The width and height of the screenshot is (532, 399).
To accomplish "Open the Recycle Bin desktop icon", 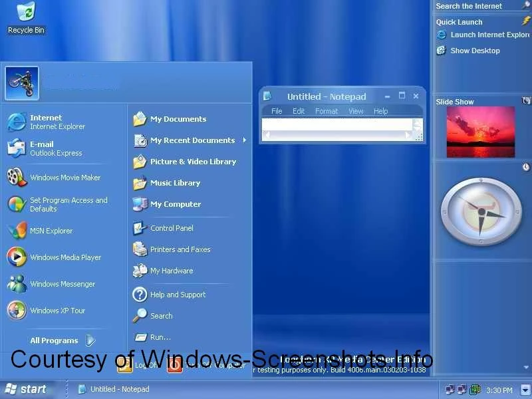I will coord(26,18).
